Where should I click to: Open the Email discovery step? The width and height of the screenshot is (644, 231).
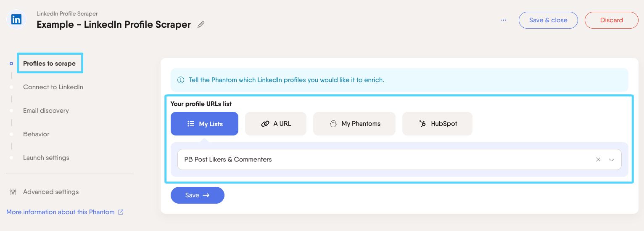pos(46,111)
